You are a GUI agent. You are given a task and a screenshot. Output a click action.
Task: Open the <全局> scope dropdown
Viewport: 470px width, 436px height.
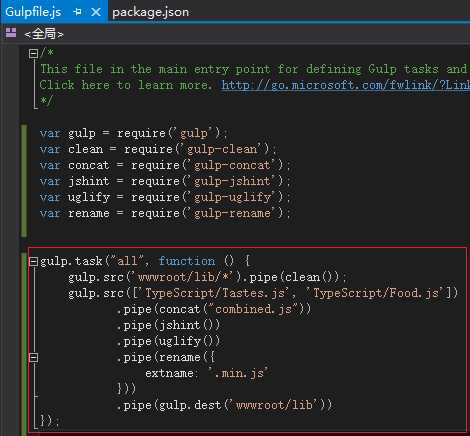pos(44,34)
